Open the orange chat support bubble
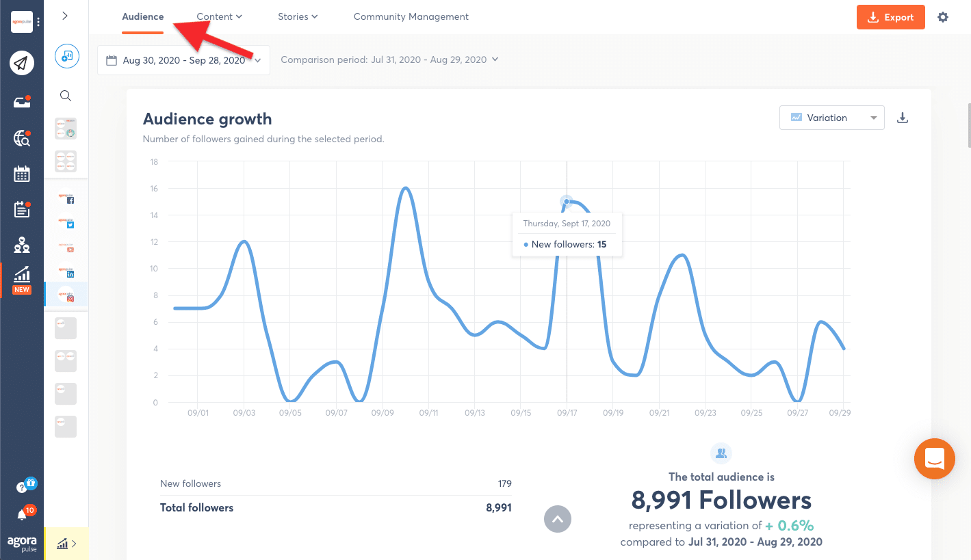Viewport: 971px width, 560px height. (934, 459)
